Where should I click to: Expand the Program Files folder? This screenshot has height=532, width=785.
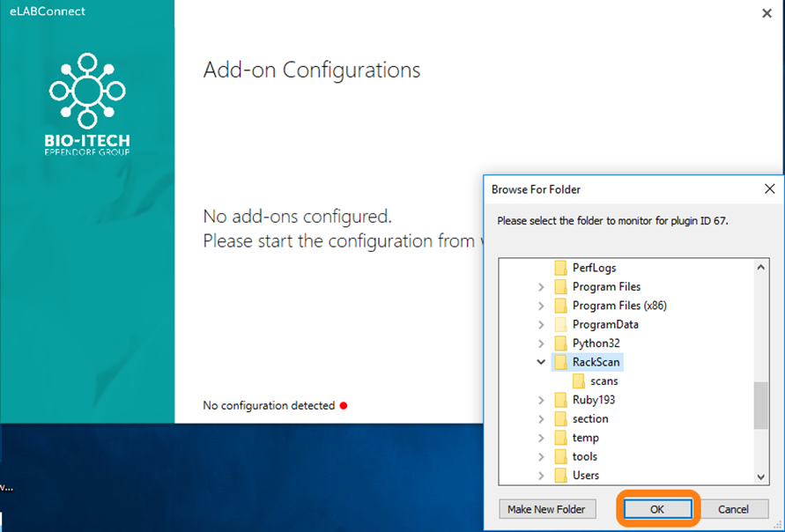pos(541,287)
